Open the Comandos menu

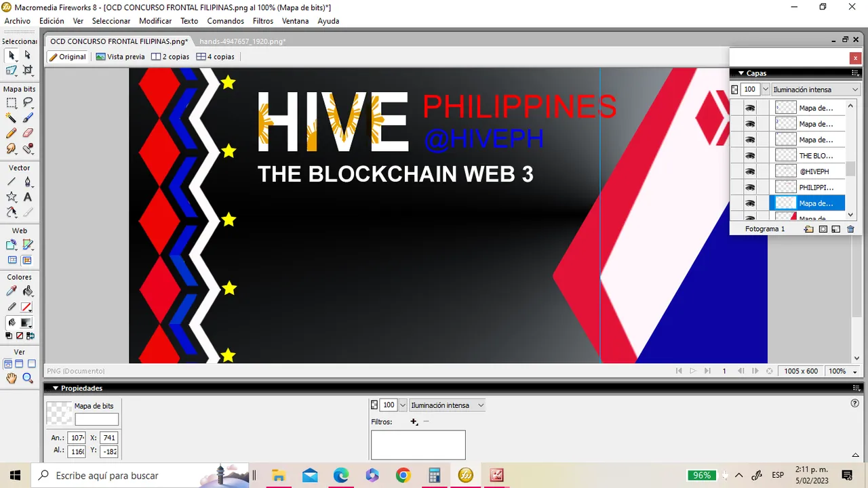[226, 21]
